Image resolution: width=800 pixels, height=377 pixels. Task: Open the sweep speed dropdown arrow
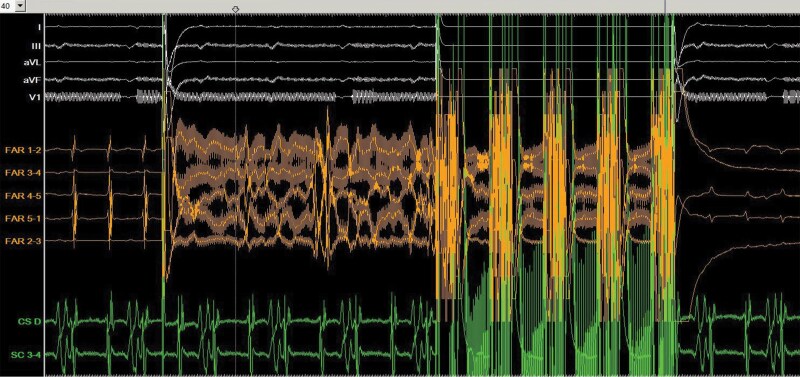coord(20,6)
